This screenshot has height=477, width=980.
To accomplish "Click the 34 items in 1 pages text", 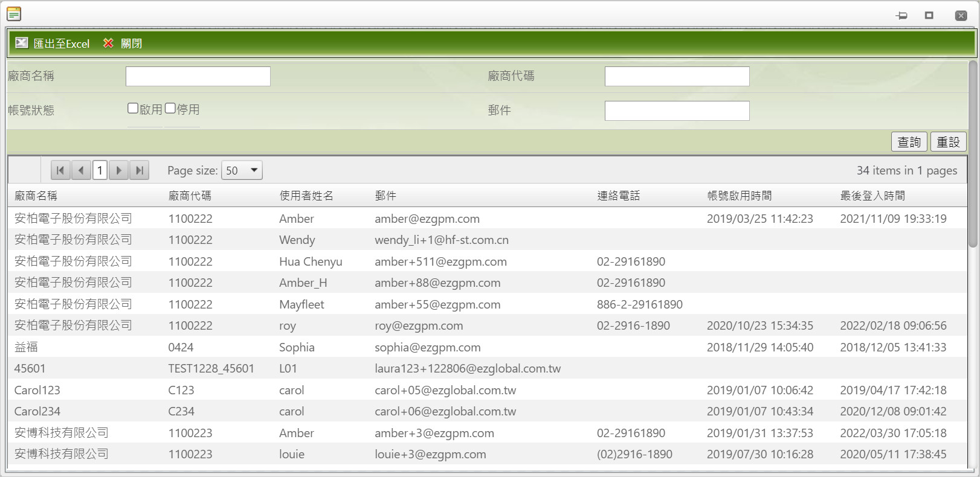I will click(x=907, y=170).
